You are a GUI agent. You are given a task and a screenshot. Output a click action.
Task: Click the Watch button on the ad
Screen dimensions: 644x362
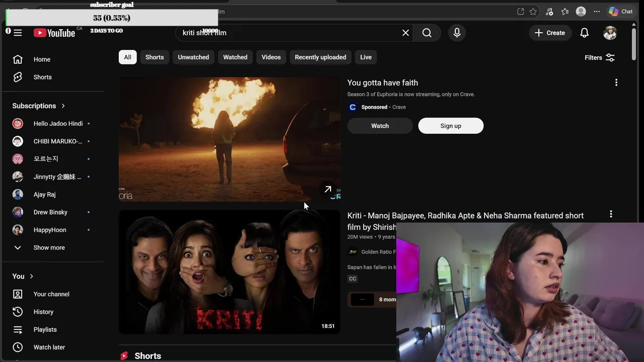coord(380,126)
